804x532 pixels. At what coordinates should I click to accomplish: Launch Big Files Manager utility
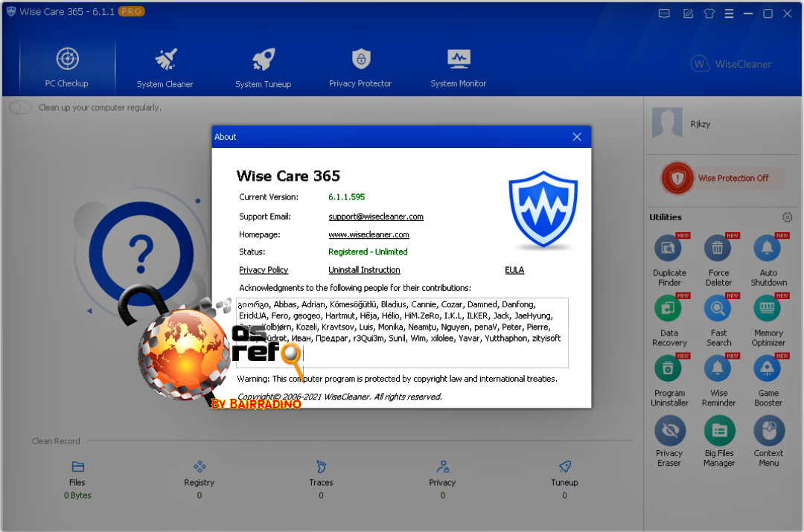click(718, 440)
